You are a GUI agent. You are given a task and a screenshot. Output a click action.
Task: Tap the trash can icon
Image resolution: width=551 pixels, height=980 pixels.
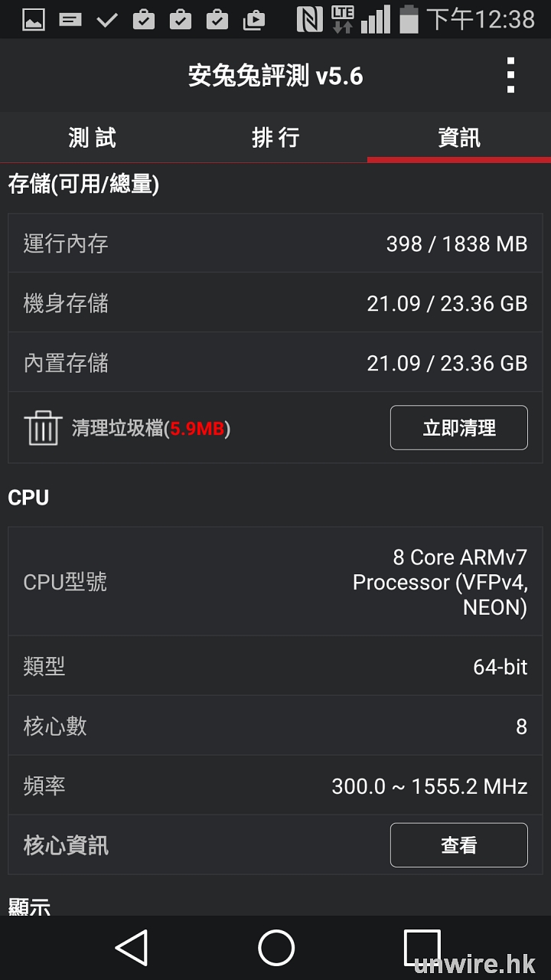click(x=43, y=427)
